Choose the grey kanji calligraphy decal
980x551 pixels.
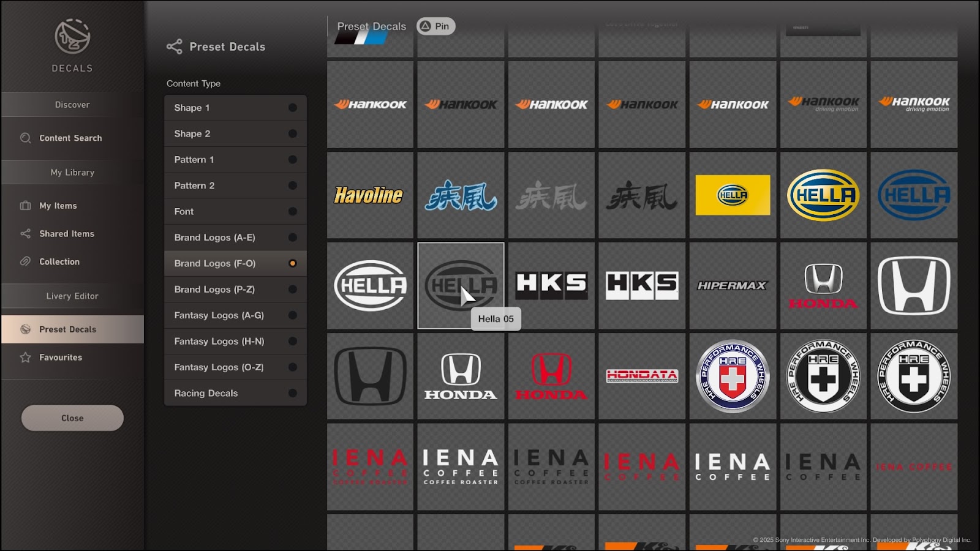click(x=551, y=195)
